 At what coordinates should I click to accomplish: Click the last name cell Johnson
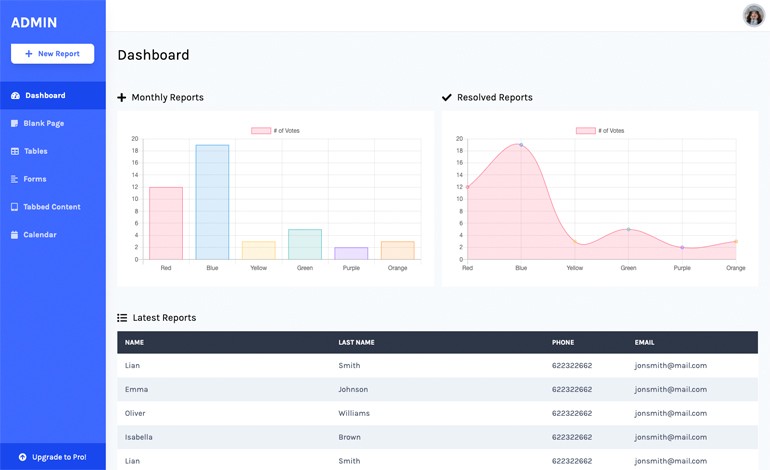(x=353, y=389)
